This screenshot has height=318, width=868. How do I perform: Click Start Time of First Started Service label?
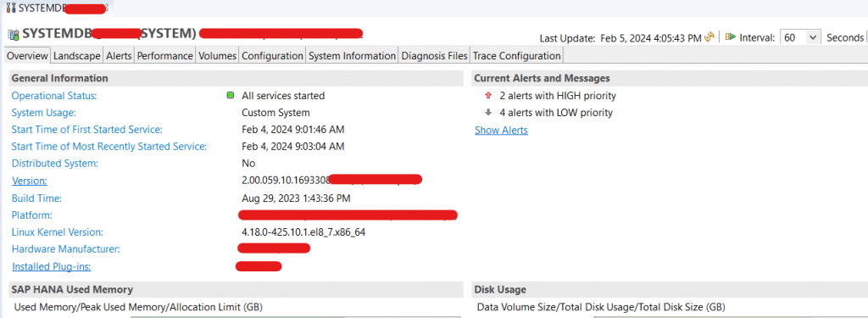87,130
